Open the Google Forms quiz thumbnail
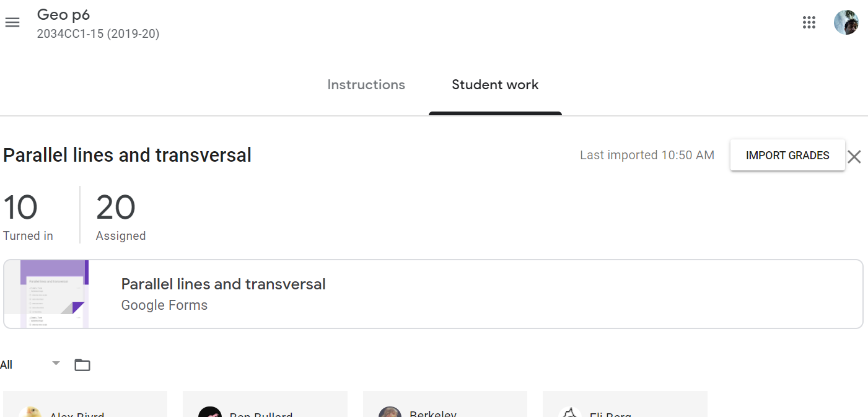 (x=55, y=294)
